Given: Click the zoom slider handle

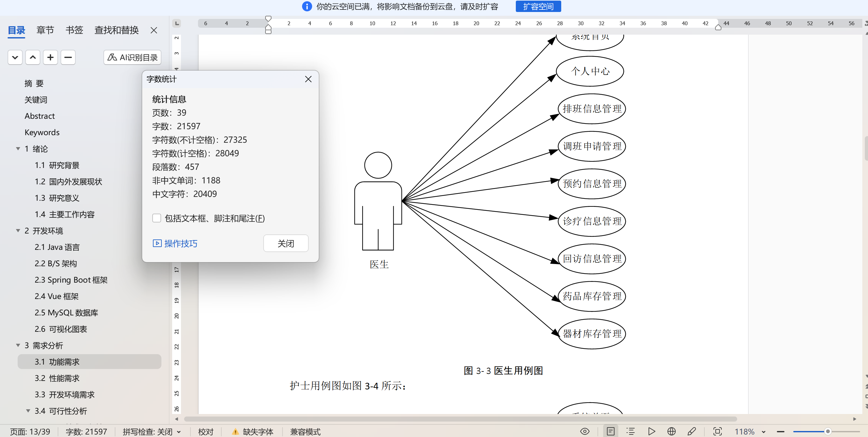Looking at the screenshot, I should 828,431.
